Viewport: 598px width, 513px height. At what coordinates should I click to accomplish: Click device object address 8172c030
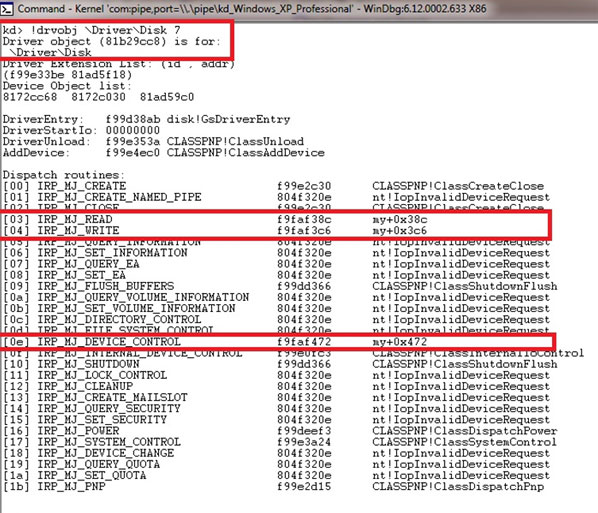98,97
